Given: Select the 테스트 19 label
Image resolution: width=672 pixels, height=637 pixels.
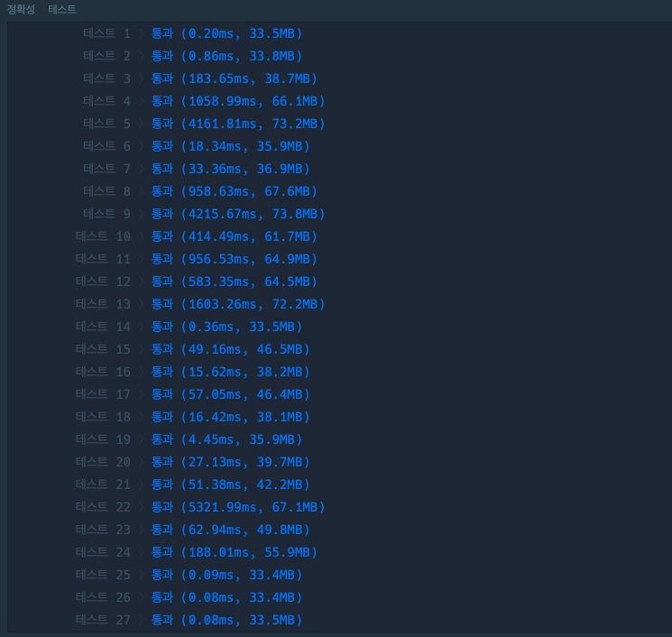Looking at the screenshot, I should 103,439.
